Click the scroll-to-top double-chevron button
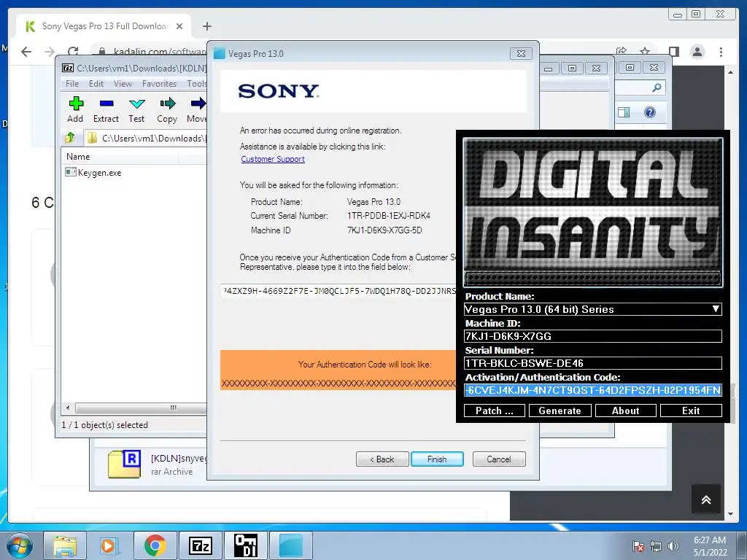747x560 pixels. tap(706, 499)
